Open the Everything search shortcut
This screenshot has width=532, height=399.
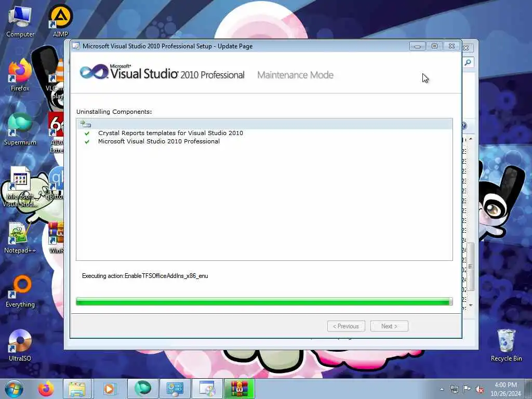click(20, 292)
